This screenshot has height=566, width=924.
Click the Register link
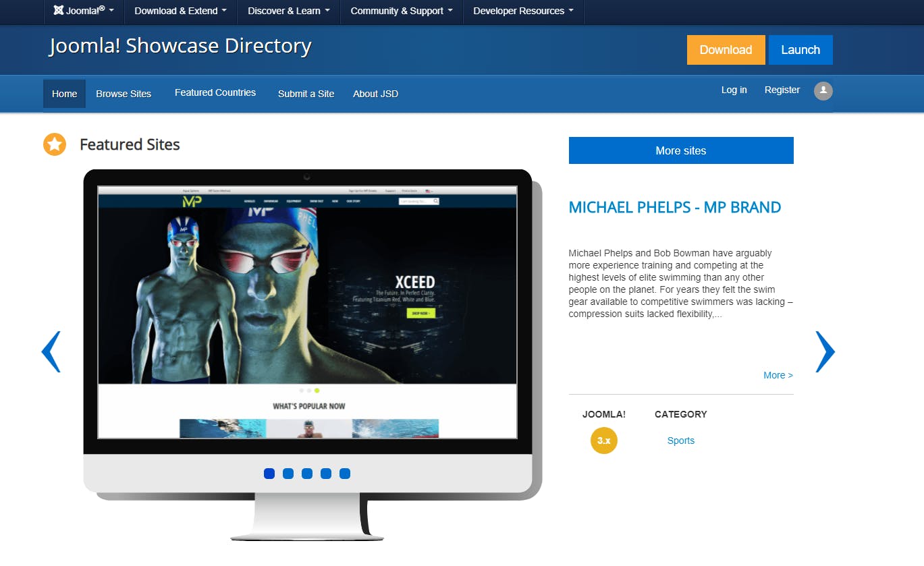pos(782,90)
